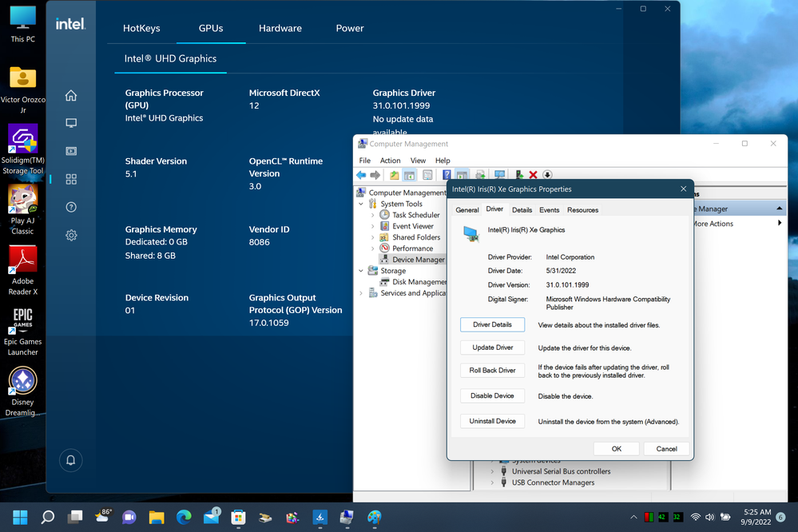This screenshot has height=532, width=798.
Task: Expand the Performance node
Action: (372, 248)
